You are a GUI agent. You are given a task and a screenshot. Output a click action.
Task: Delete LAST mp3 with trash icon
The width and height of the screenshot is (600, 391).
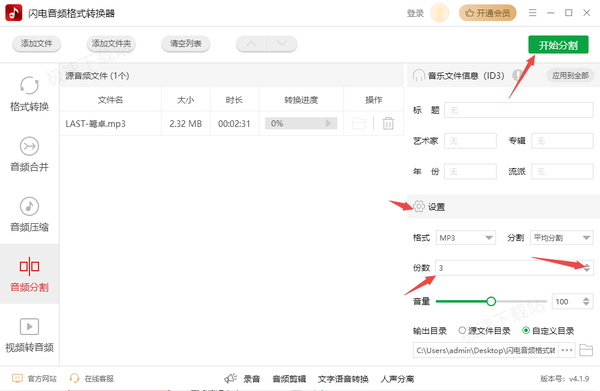388,124
